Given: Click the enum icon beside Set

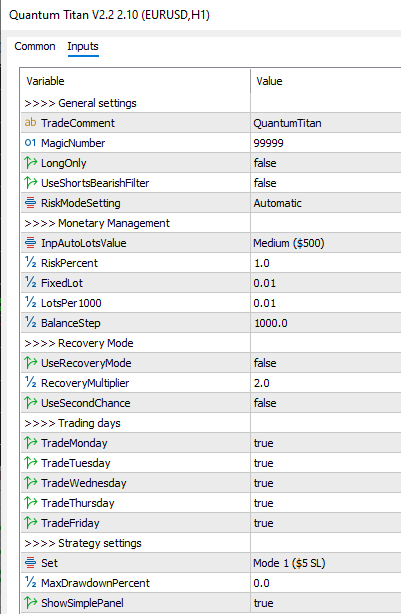Looking at the screenshot, I should click(x=31, y=563).
